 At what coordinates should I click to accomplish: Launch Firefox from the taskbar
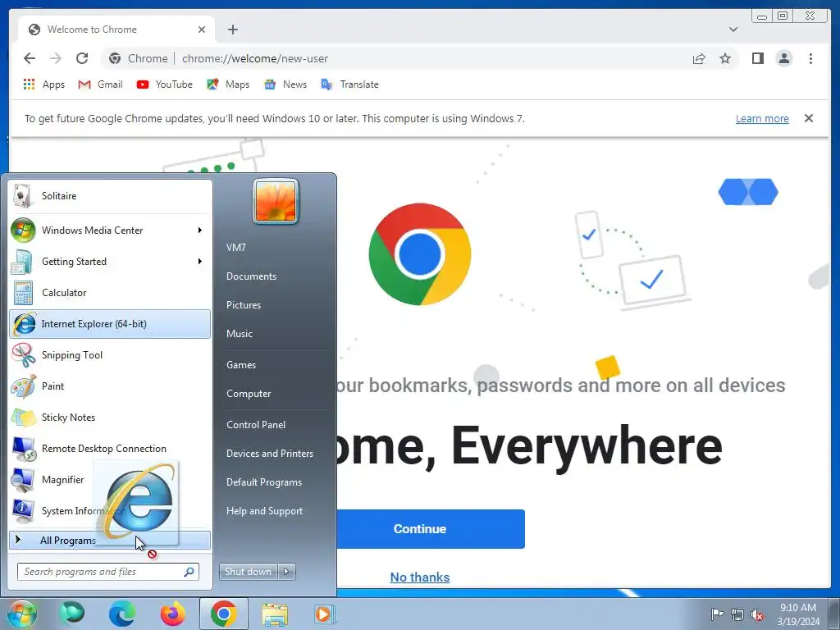pos(172,614)
